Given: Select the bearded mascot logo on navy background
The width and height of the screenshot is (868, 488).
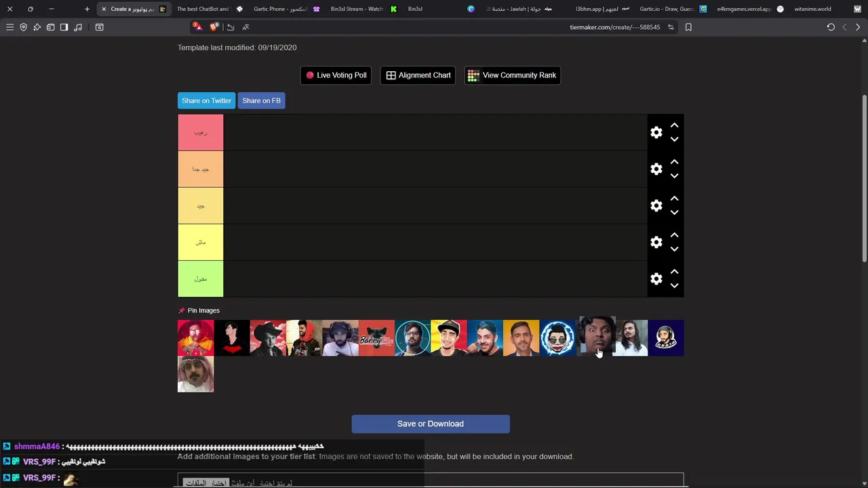Looking at the screenshot, I should pos(666,338).
